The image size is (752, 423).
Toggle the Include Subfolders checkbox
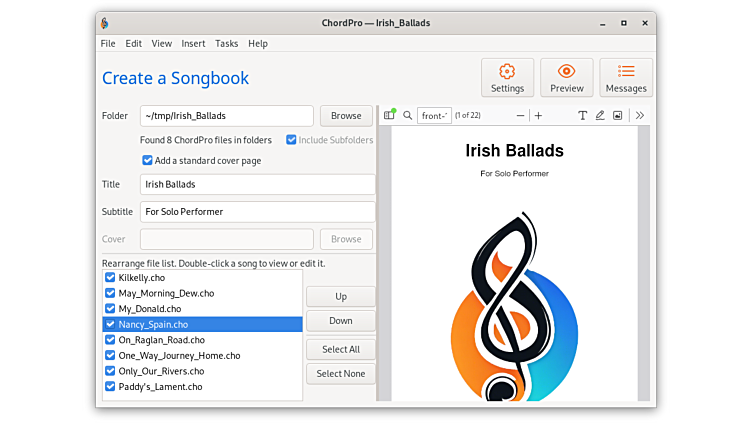(x=292, y=140)
